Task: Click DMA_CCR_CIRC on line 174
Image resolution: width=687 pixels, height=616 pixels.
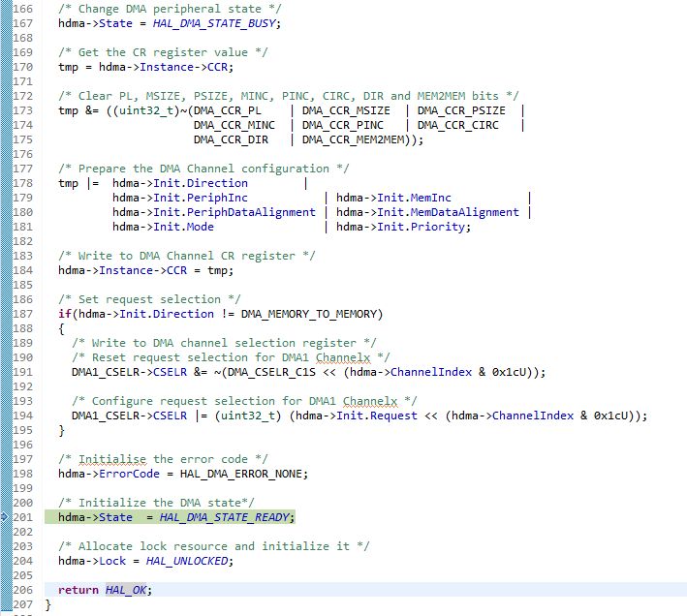Action: tap(458, 125)
